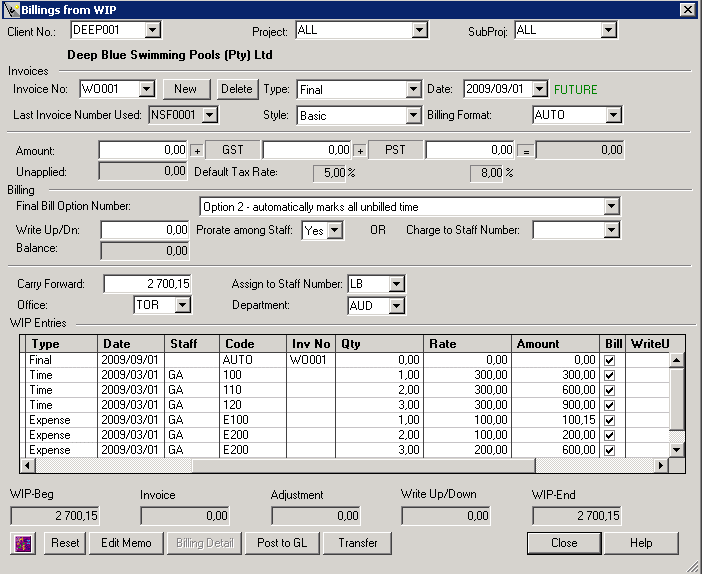Click the purple icon beside Reset button
The width and height of the screenshot is (702, 574).
point(23,543)
